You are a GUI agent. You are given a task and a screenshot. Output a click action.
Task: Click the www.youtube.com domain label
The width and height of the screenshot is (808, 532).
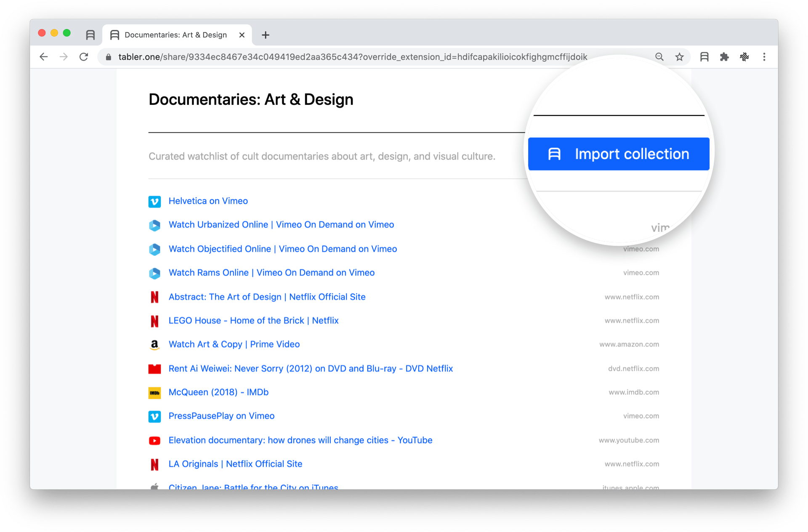[629, 440]
